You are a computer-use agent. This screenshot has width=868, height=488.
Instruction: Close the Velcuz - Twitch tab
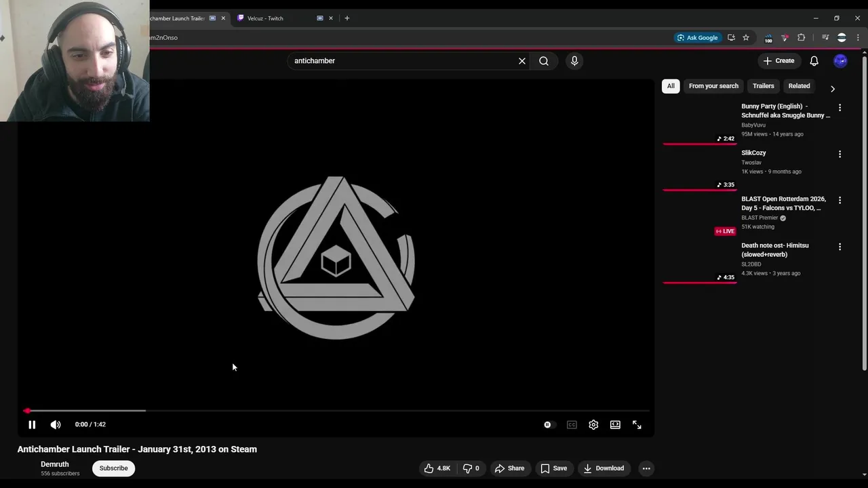tap(331, 18)
